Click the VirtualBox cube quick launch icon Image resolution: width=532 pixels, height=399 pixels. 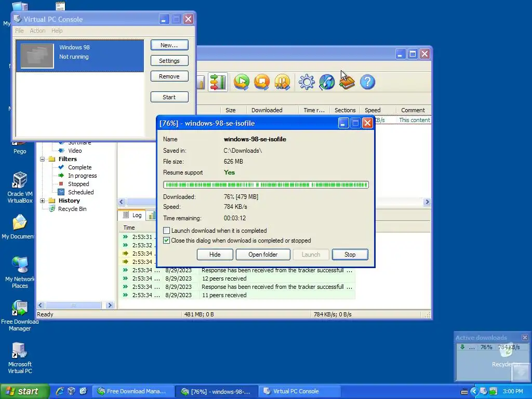point(71,391)
